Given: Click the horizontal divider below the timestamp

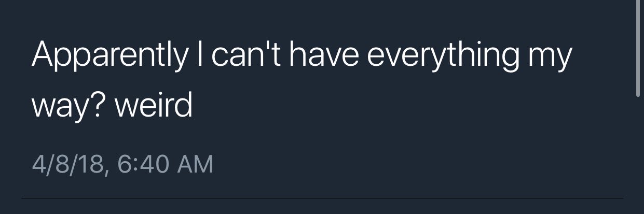Looking at the screenshot, I should [322, 198].
